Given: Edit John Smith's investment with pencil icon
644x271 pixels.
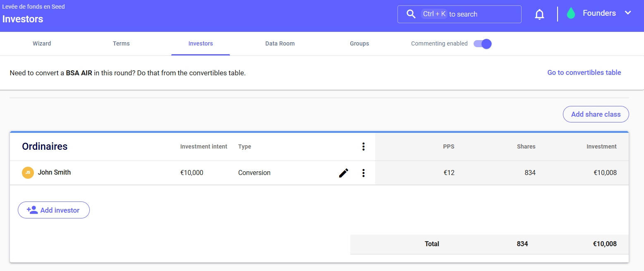Looking at the screenshot, I should pos(343,173).
